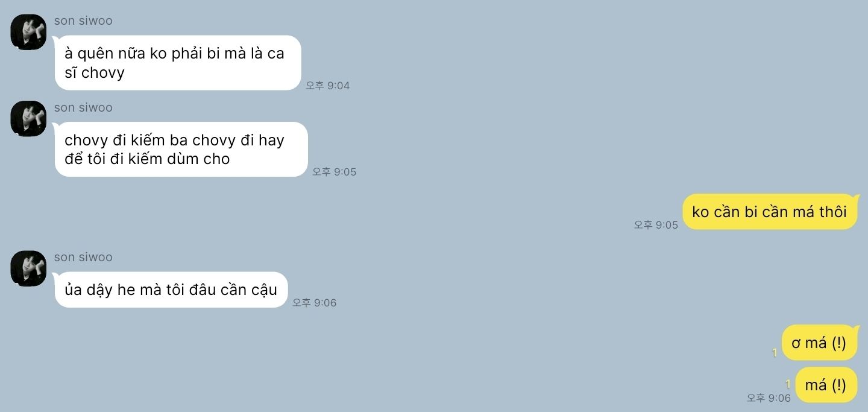Click the 오후 9:05 timestamp beside 'chovy đi kiếm' message
Screen dimensions: 868x412
click(x=334, y=172)
